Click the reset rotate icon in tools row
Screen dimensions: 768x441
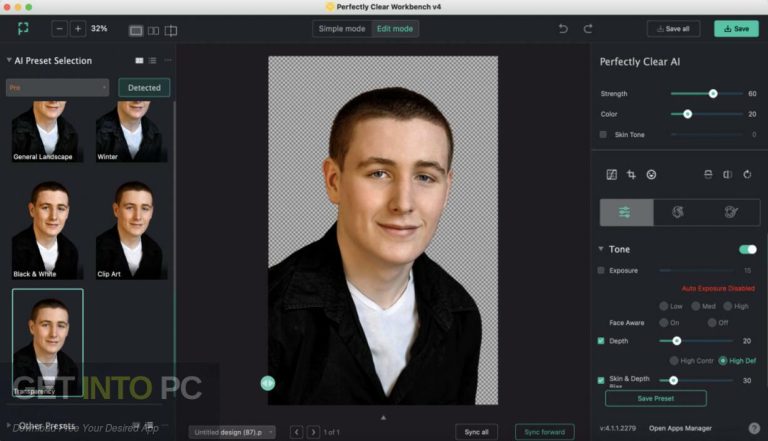pos(747,174)
